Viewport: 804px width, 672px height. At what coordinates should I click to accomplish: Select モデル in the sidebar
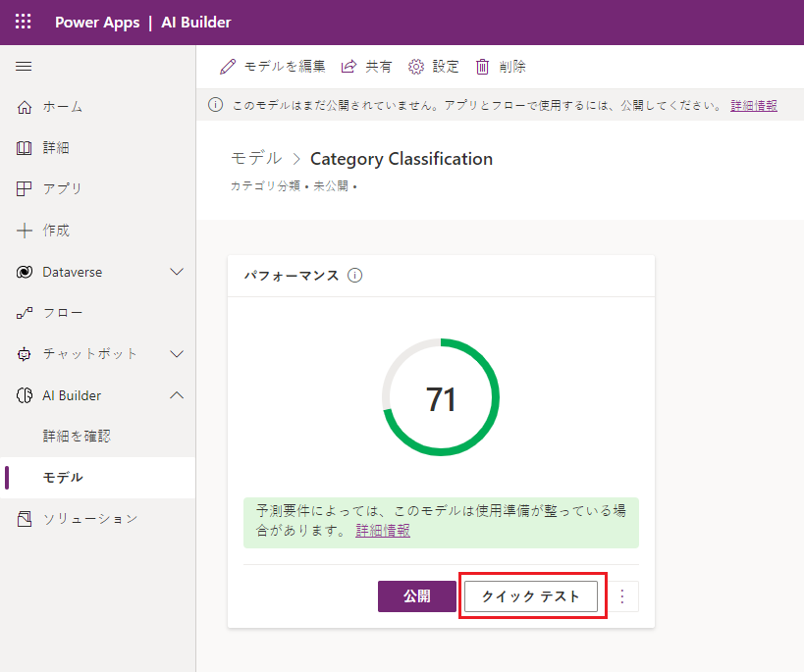point(63,477)
